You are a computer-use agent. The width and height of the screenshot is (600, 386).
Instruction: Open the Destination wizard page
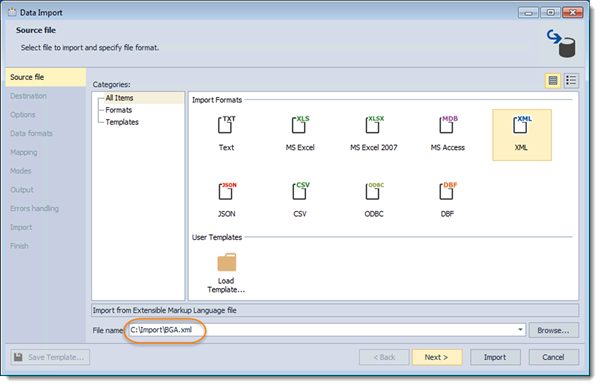[x=28, y=96]
